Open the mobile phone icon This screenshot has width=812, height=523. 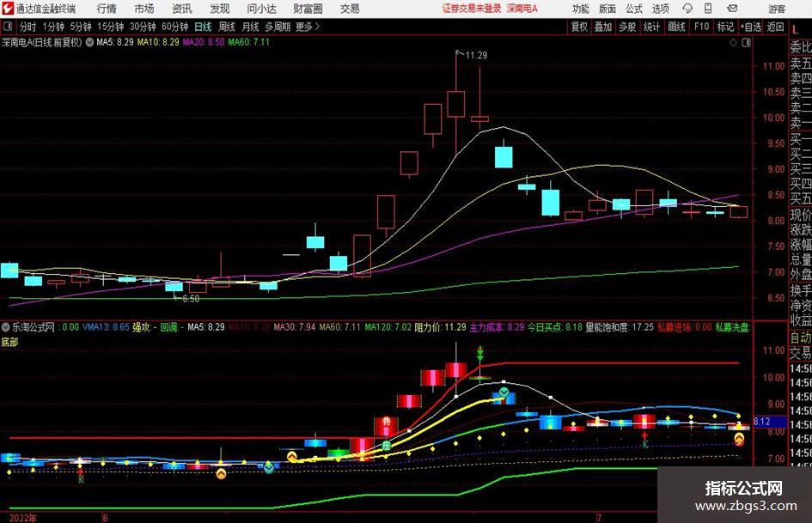pyautogui.click(x=708, y=9)
